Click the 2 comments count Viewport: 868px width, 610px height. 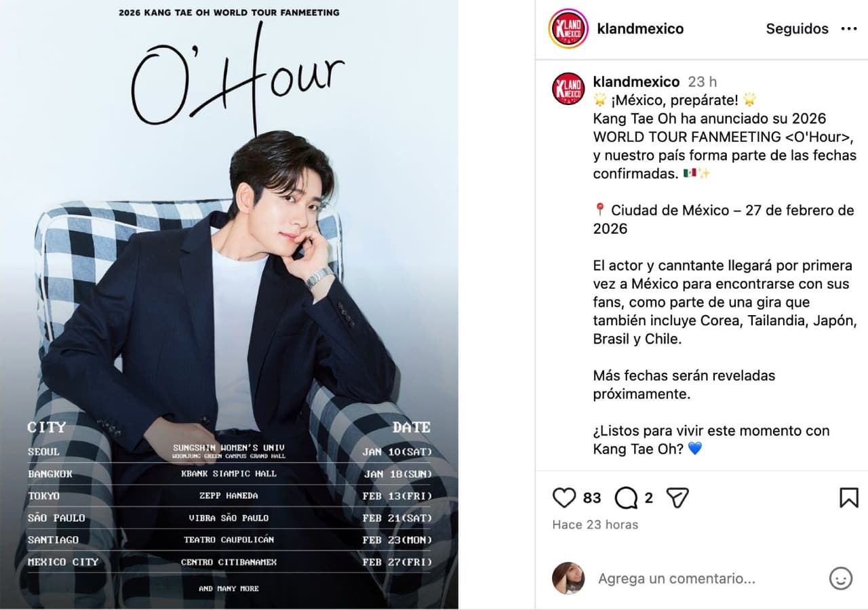click(x=648, y=498)
